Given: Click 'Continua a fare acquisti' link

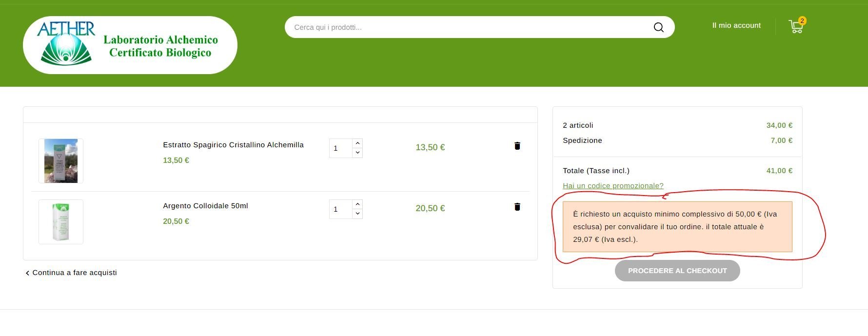Looking at the screenshot, I should (x=71, y=273).
